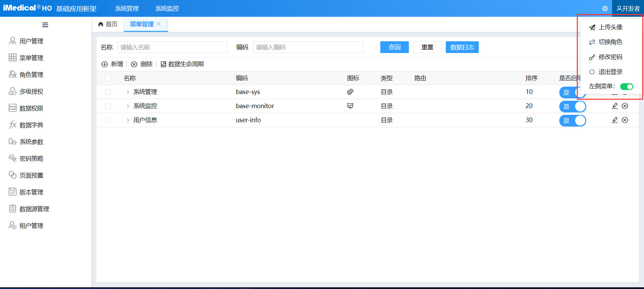Image resolution: width=644 pixels, height=289 pixels.
Task: Focus the 名称 input field
Action: 173,47
